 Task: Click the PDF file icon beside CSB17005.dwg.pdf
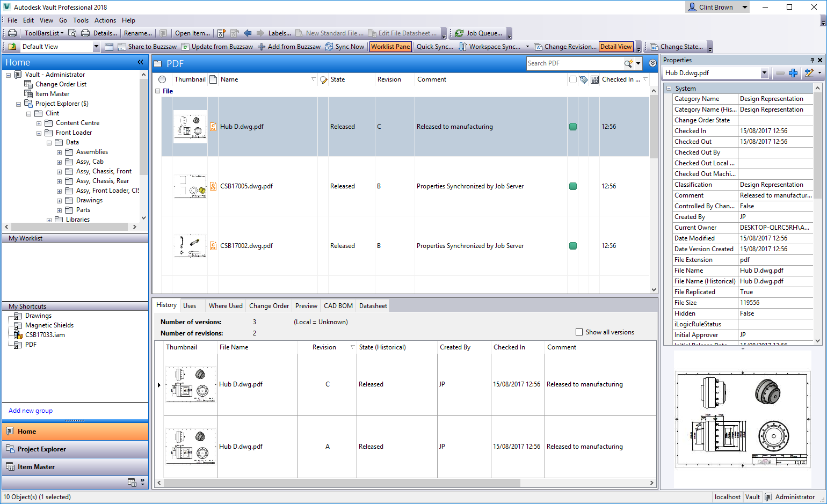click(x=213, y=186)
